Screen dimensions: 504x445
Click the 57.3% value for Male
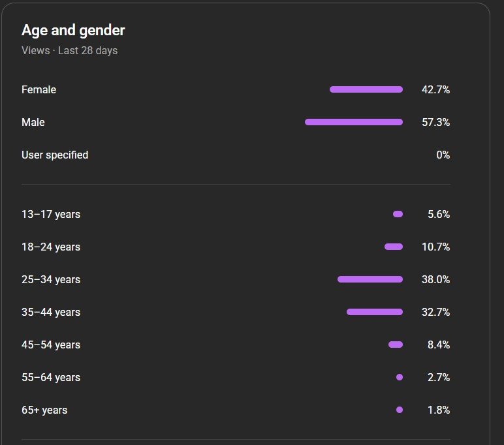(435, 123)
